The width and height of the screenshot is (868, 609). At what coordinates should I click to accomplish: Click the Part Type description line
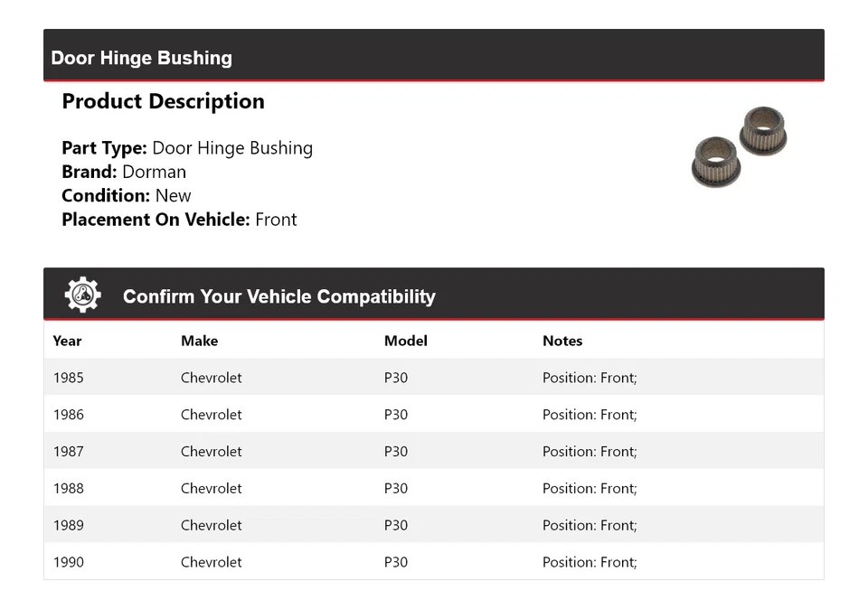[187, 148]
